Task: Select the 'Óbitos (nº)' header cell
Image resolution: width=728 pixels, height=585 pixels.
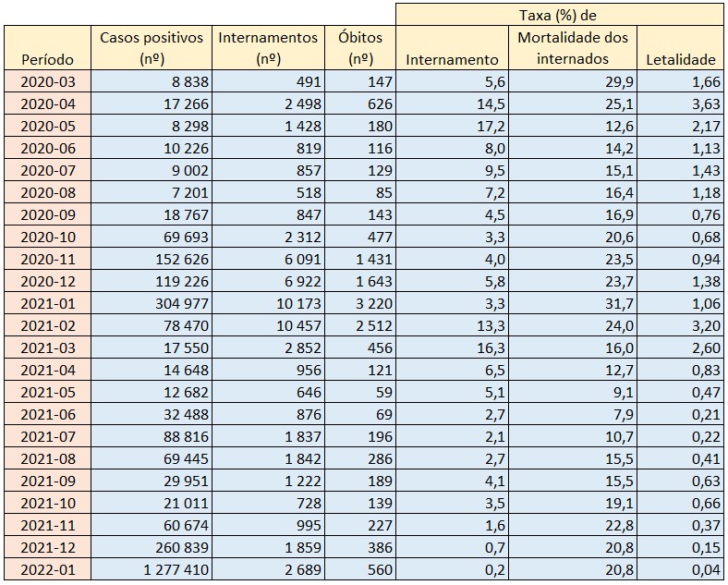Action: click(x=361, y=48)
